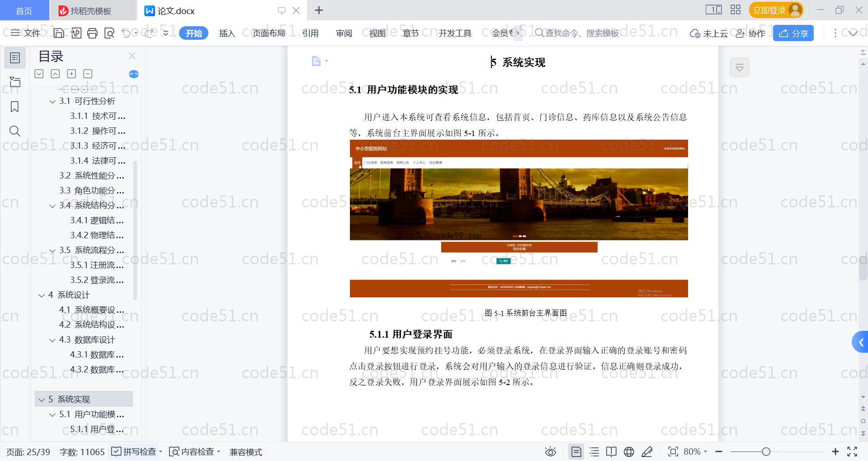The image size is (868, 461).
Task: Click the move heading up icon
Action: (55, 74)
